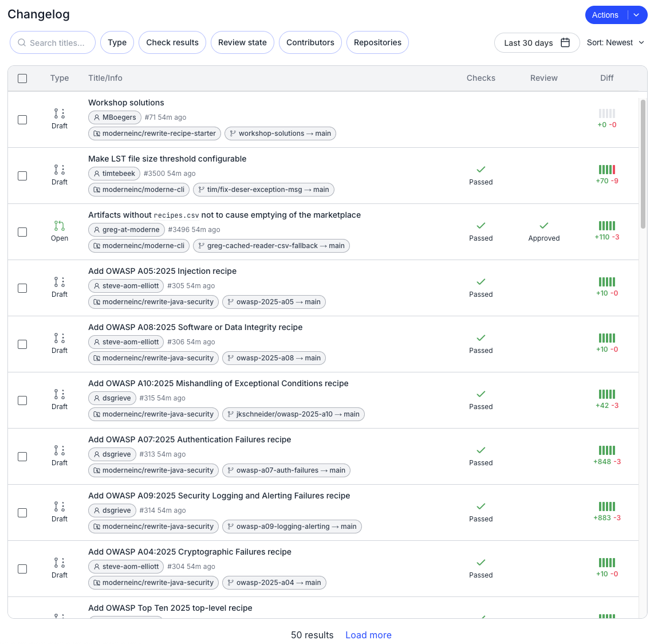Check the OWASP A07:2025 Authentication Failures checkbox
This screenshot has width=654, height=644.
22,457
